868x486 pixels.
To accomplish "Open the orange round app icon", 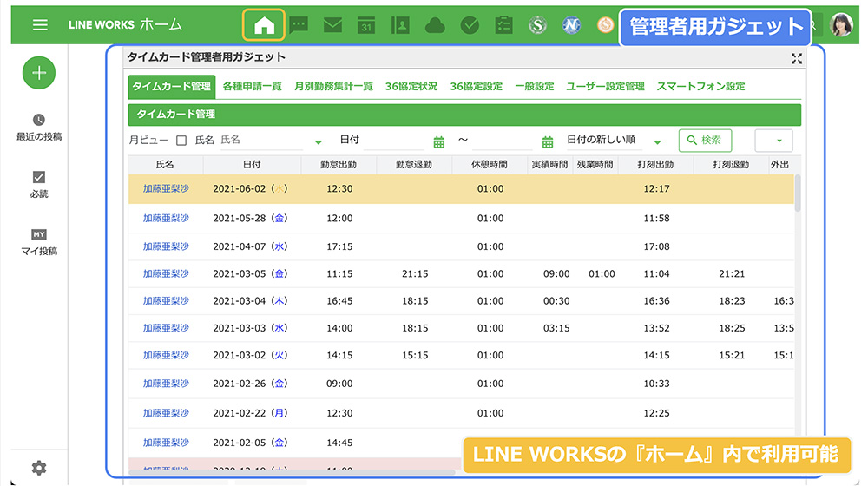I will (x=606, y=25).
